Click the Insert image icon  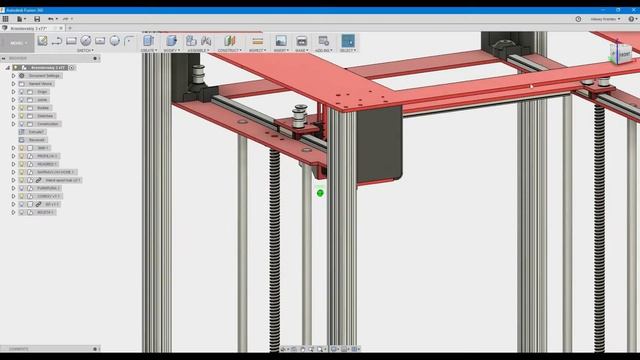click(281, 40)
